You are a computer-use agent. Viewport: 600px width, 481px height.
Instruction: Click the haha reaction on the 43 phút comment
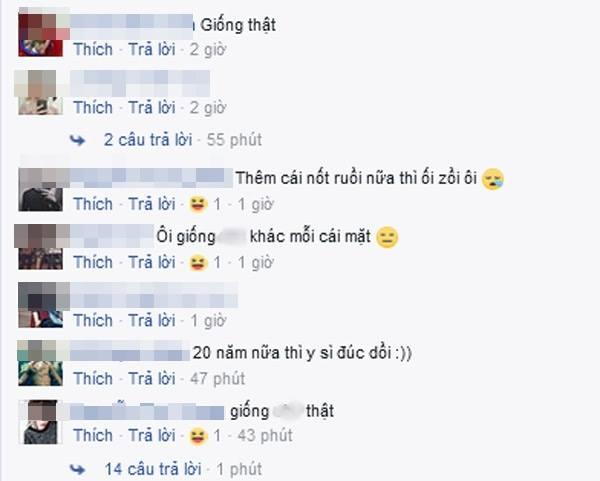coord(199,436)
